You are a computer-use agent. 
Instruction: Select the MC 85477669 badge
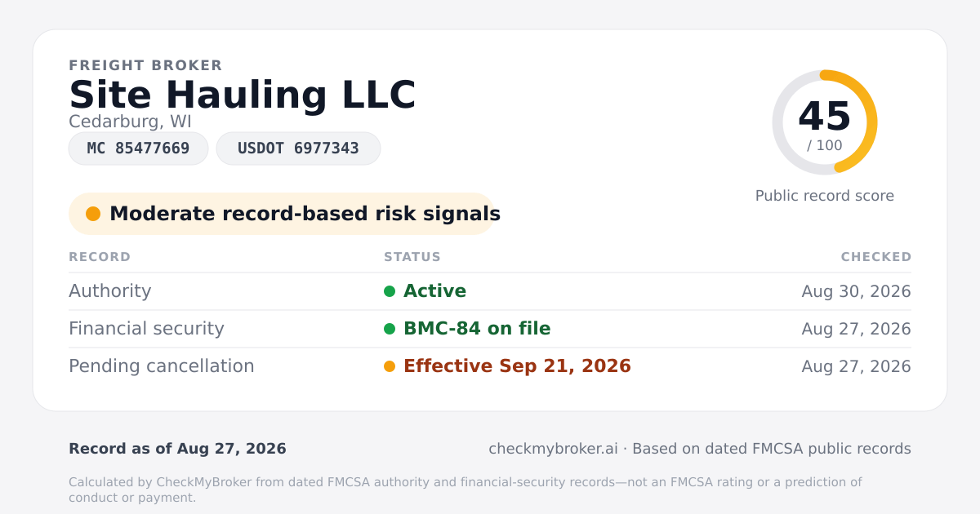(x=138, y=148)
